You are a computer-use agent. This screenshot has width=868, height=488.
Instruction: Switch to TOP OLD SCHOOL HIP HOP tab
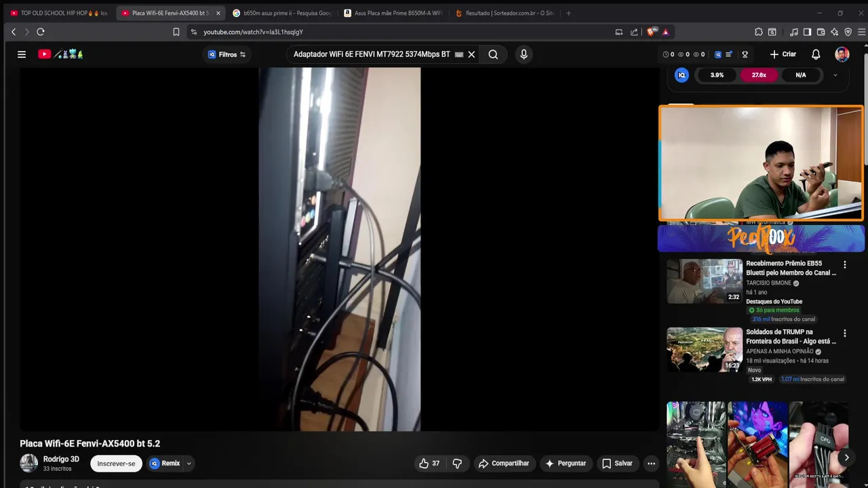60,13
